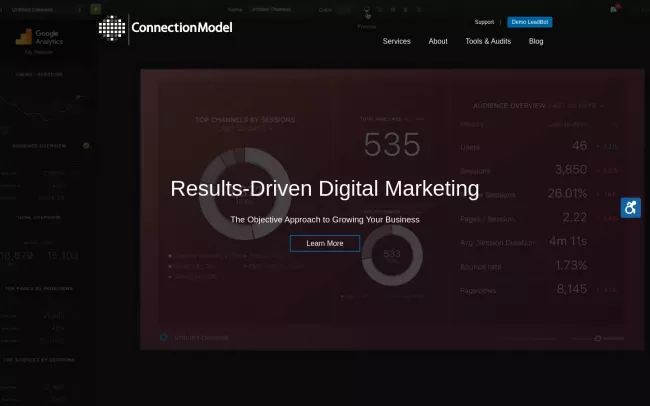This screenshot has height=406, width=650.
Task: Click the notification icon with red badge
Action: pyautogui.click(x=613, y=9)
